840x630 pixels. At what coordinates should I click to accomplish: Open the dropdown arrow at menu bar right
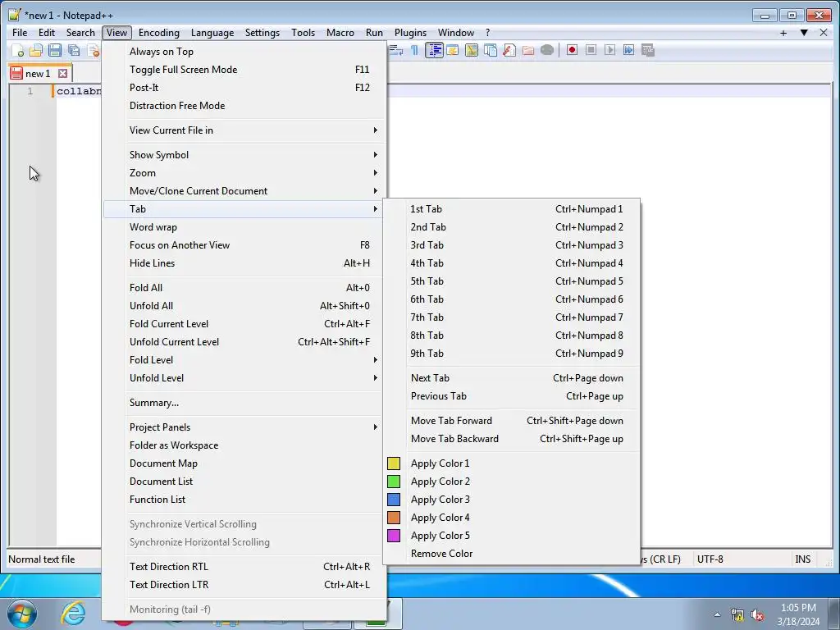(x=804, y=33)
